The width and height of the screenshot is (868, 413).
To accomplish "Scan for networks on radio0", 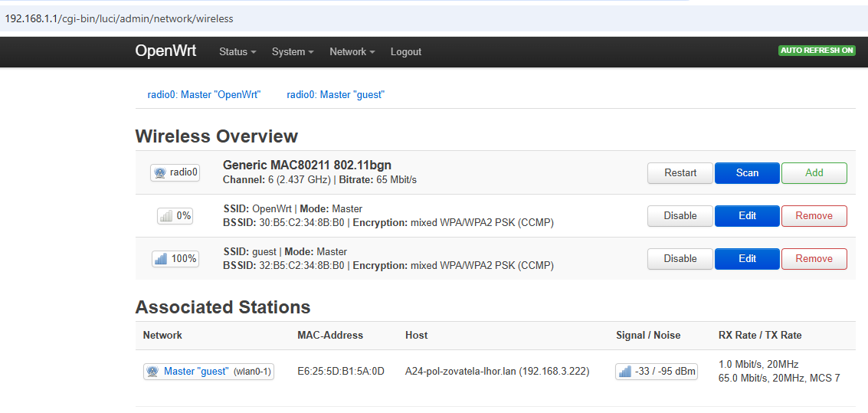I will point(747,172).
